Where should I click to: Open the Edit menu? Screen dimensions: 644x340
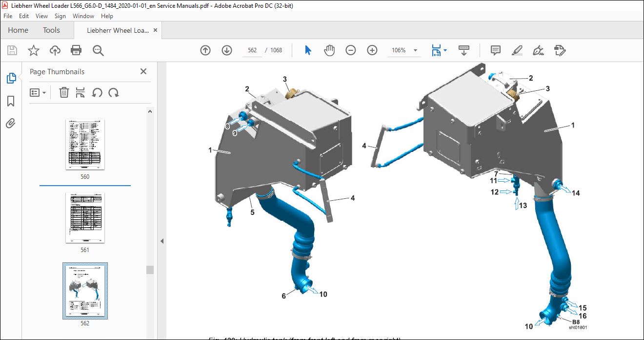(24, 16)
